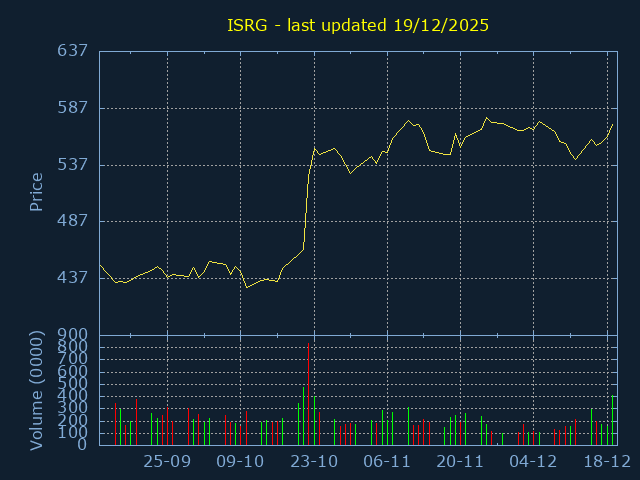Click the 900 volume axis value
Image resolution: width=640 pixels, height=480 pixels.
pyautogui.click(x=73, y=334)
